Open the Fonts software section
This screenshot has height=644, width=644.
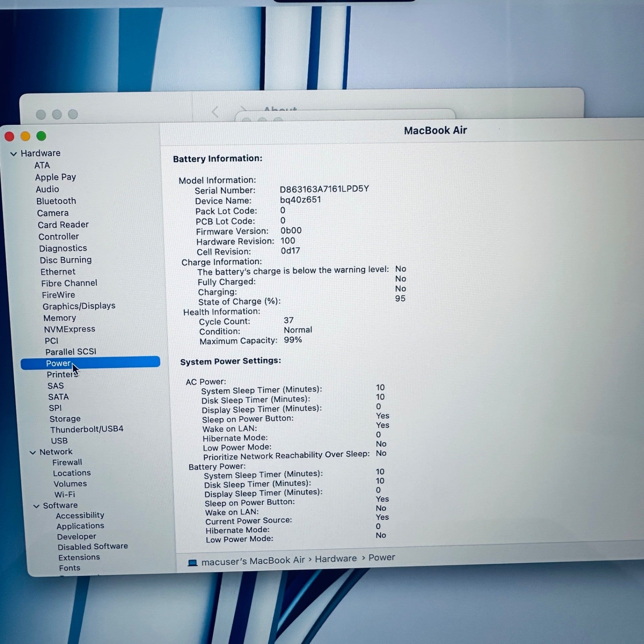[70, 568]
